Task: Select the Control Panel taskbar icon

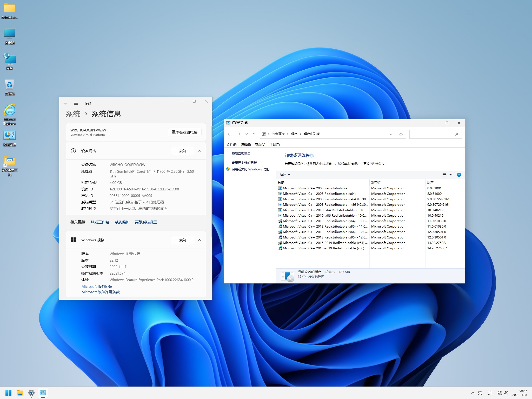Action: pyautogui.click(x=43, y=393)
